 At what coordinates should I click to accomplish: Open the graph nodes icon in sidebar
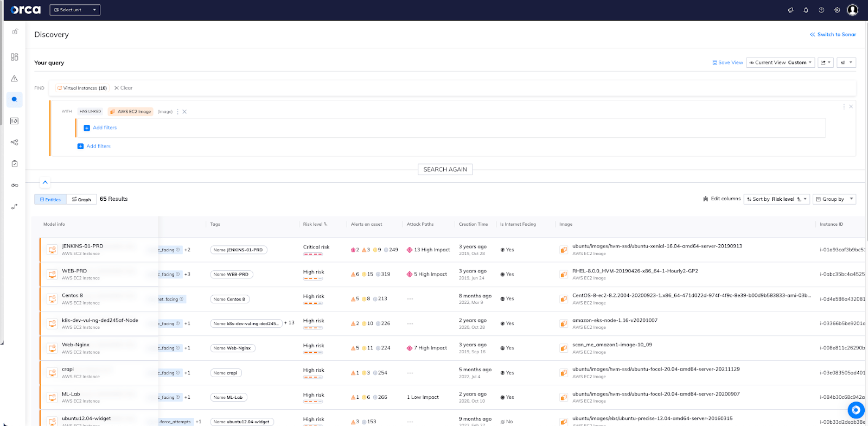(x=15, y=142)
